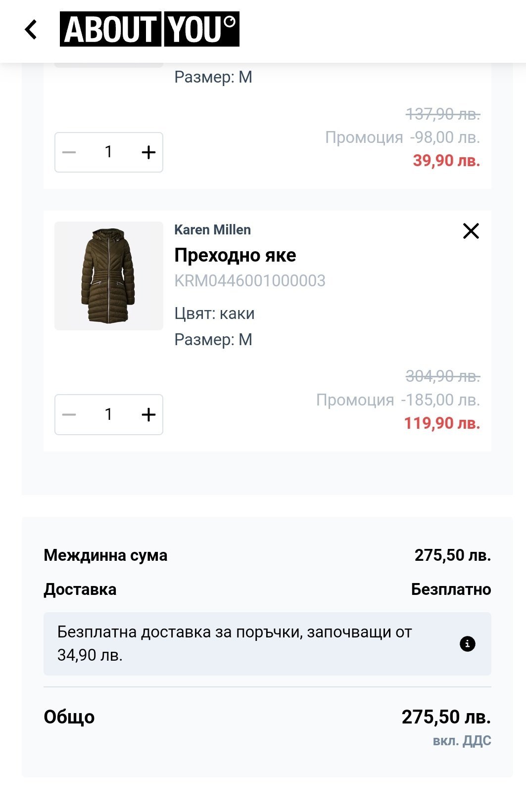Go back using the arrow icon
The width and height of the screenshot is (526, 812).
coord(31,30)
